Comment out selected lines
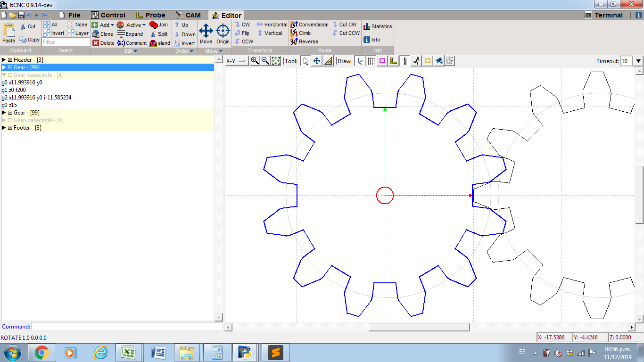 click(x=132, y=43)
